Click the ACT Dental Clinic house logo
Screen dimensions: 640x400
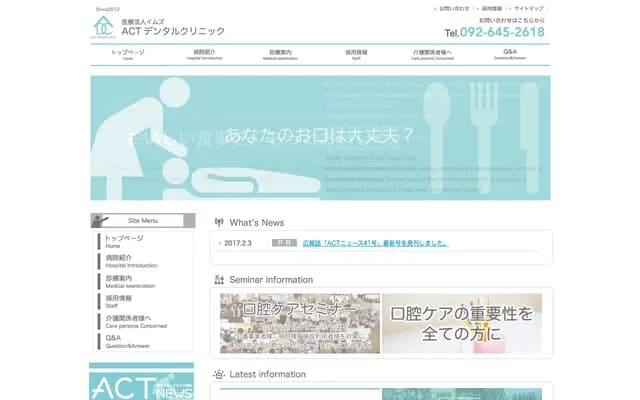(x=103, y=27)
